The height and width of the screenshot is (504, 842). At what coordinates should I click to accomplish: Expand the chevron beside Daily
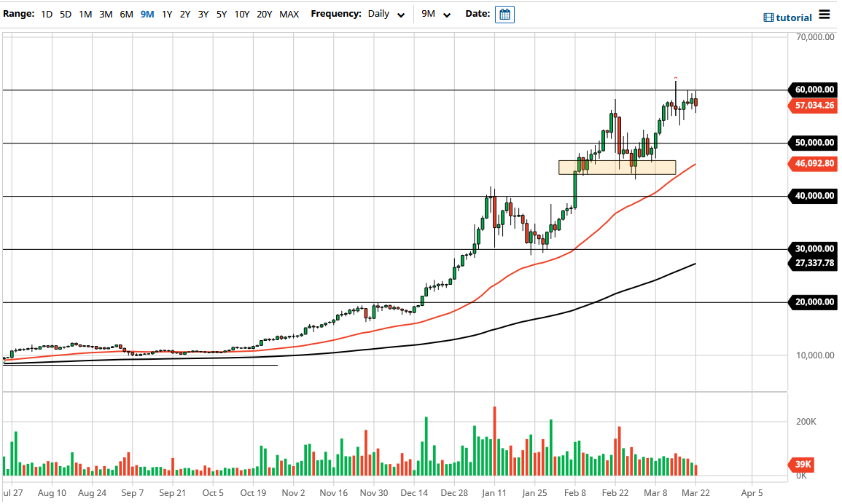(401, 15)
